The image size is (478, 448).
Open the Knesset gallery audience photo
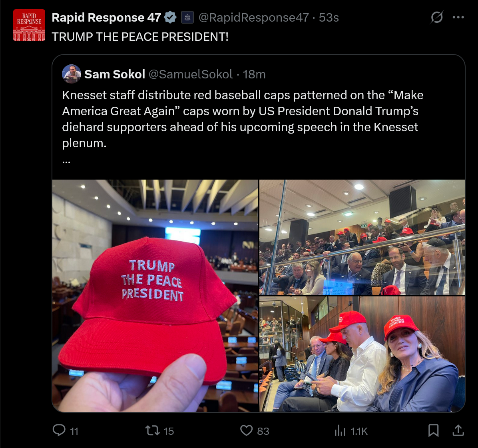pos(362,237)
